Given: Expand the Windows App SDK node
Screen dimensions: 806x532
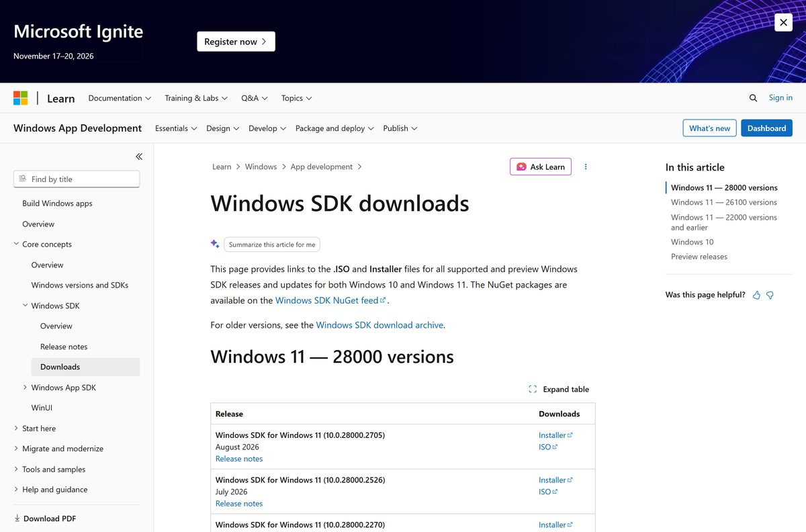Looking at the screenshot, I should (63, 388).
